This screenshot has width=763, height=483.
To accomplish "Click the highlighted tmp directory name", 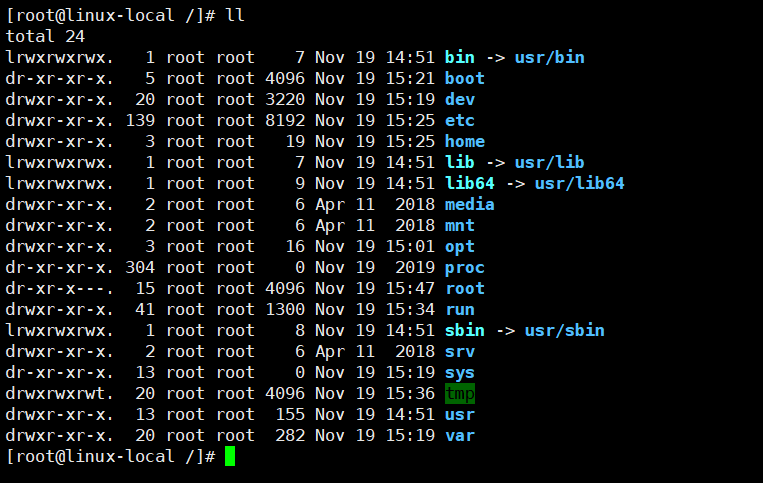I will point(460,393).
